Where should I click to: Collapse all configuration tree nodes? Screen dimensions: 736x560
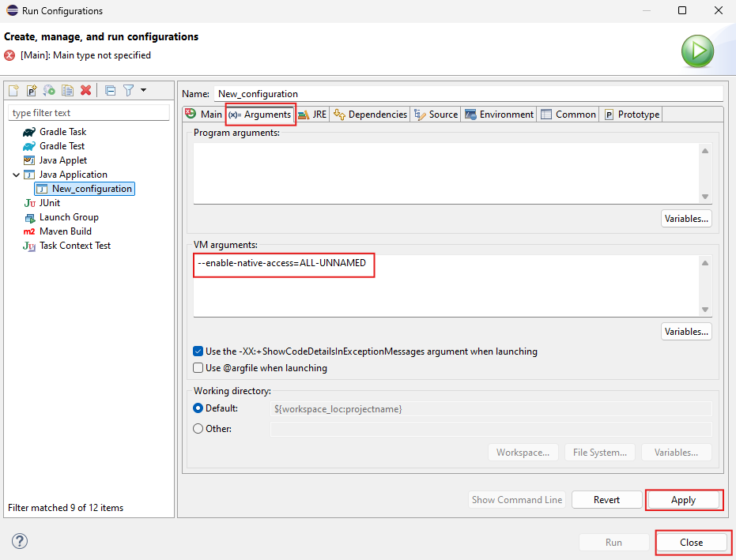click(110, 91)
